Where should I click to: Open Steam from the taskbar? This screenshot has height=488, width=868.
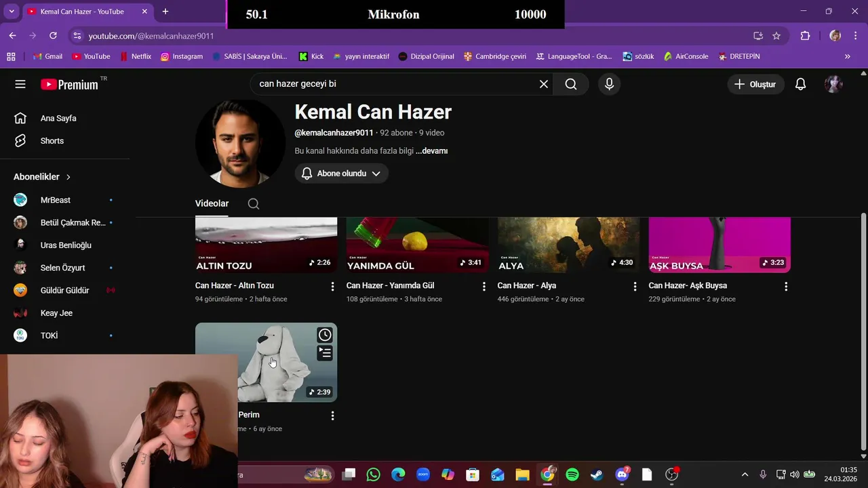pyautogui.click(x=597, y=474)
